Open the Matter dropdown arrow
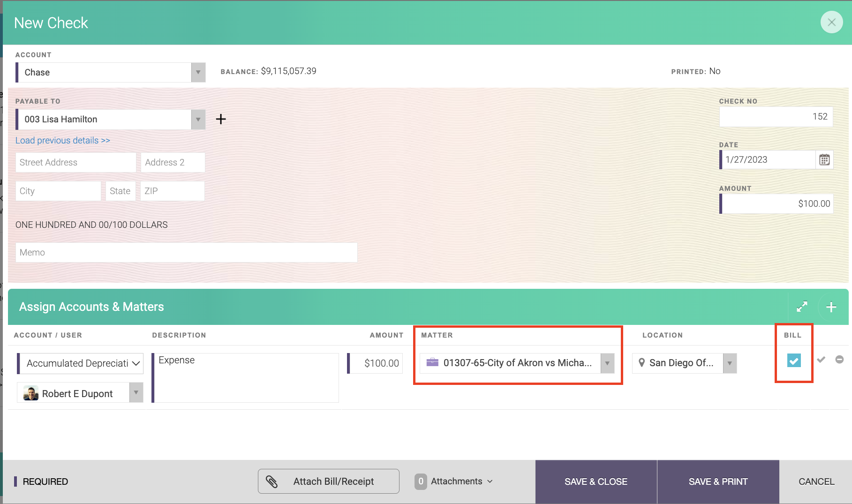 (x=607, y=363)
